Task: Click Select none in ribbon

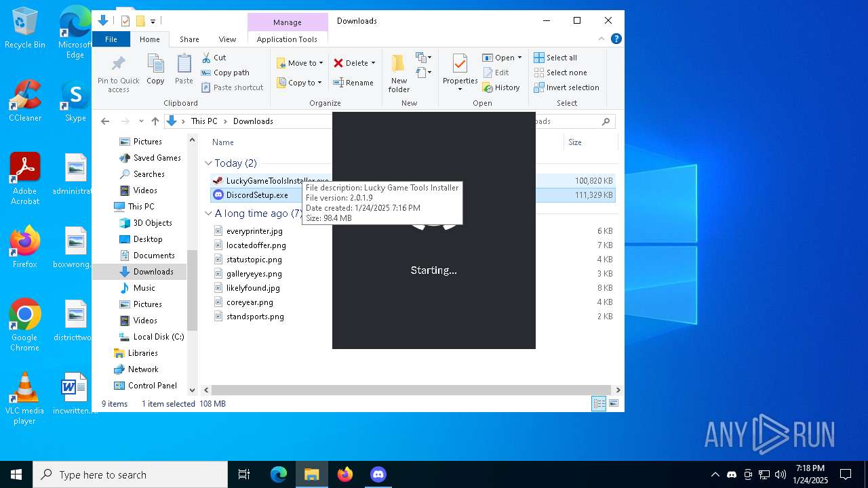Action: pyautogui.click(x=560, y=73)
